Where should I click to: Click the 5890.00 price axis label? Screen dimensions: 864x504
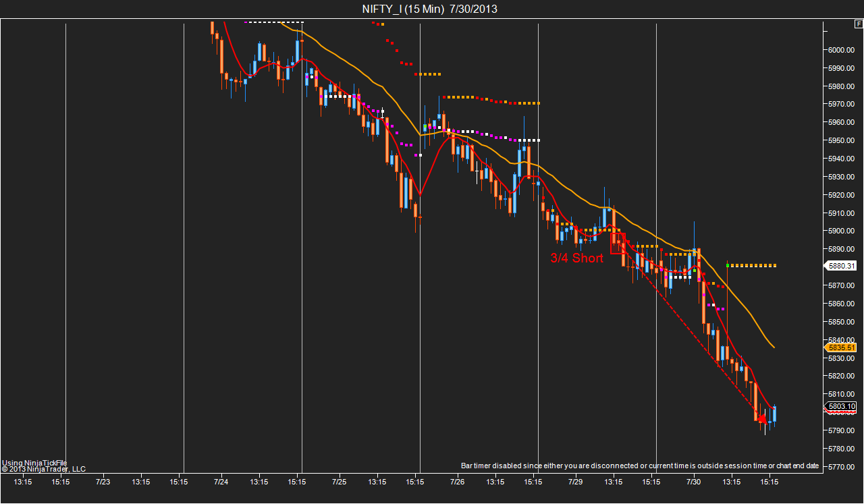tap(842, 250)
